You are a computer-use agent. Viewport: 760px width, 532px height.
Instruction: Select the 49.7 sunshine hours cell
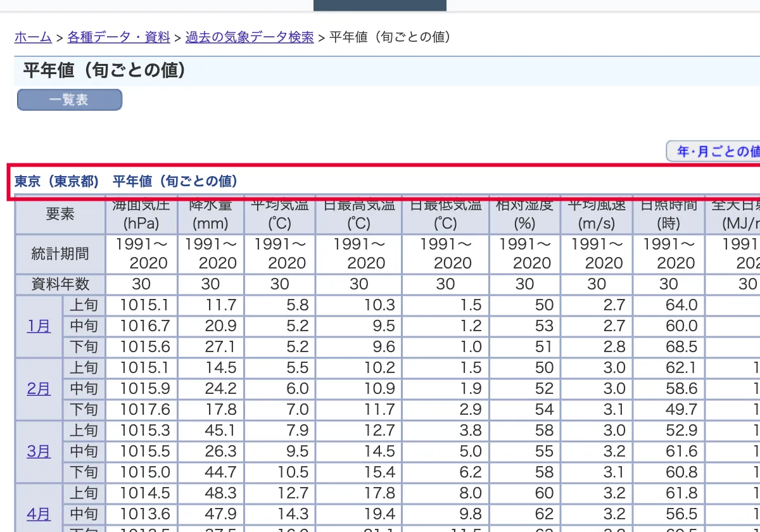coord(669,410)
